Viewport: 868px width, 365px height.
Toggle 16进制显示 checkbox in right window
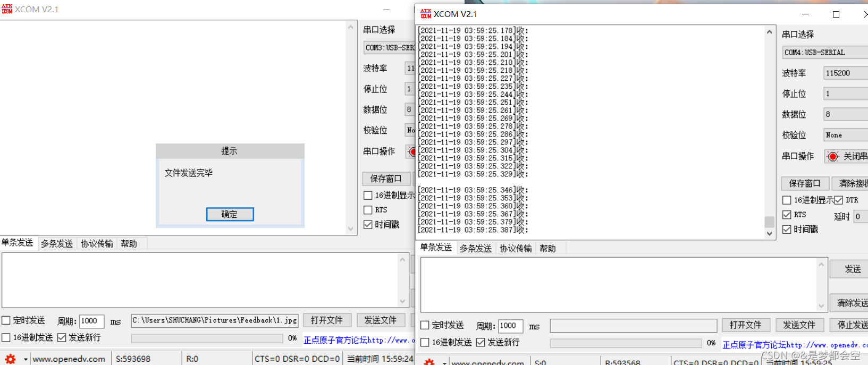coord(787,200)
